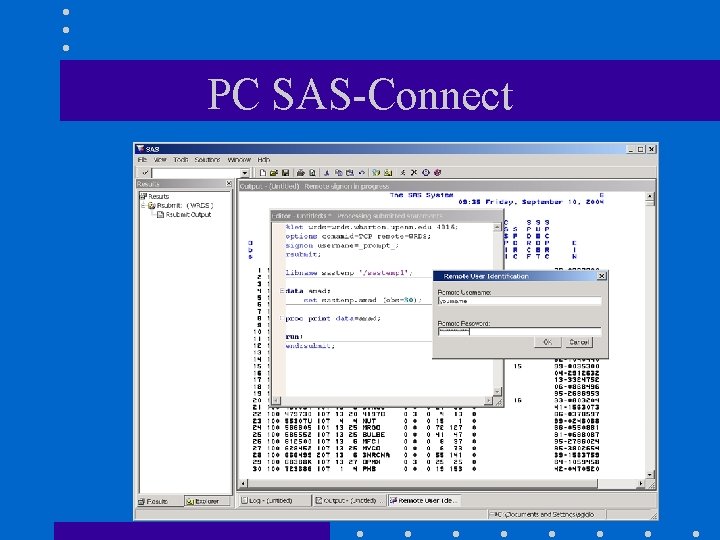Click Cancel in Remote User Identification
This screenshot has height=540, width=720.
[x=579, y=342]
